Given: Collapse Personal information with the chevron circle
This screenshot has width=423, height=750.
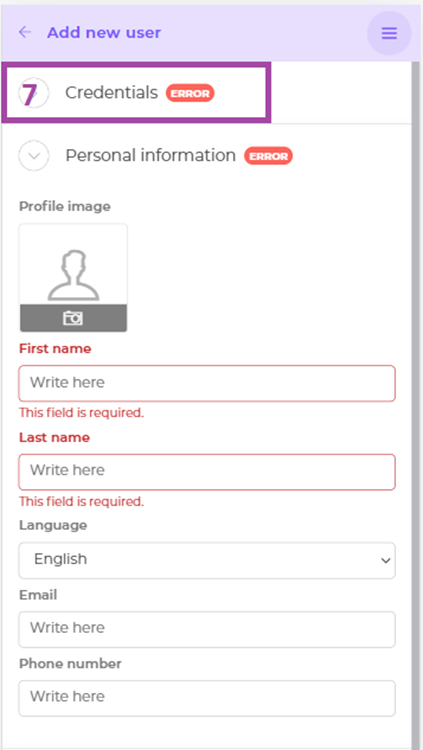Looking at the screenshot, I should click(33, 156).
